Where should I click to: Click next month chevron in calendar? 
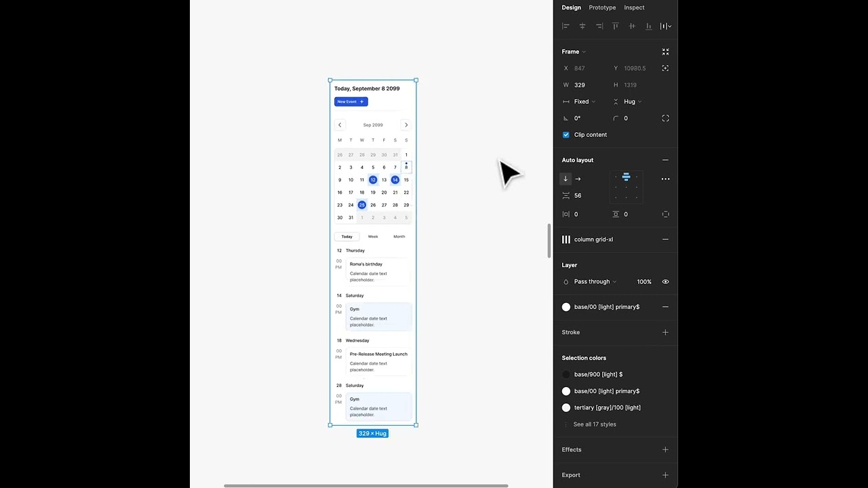tap(406, 125)
